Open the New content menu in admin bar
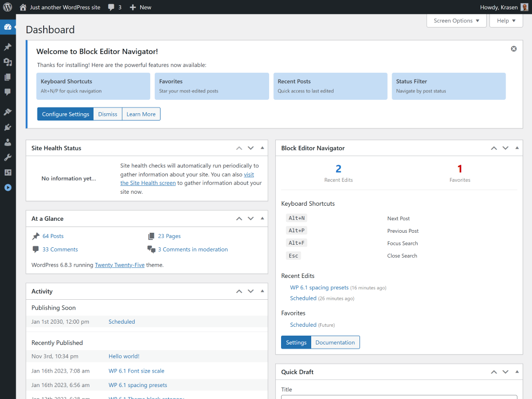Viewport: 532px width, 399px height. point(140,7)
